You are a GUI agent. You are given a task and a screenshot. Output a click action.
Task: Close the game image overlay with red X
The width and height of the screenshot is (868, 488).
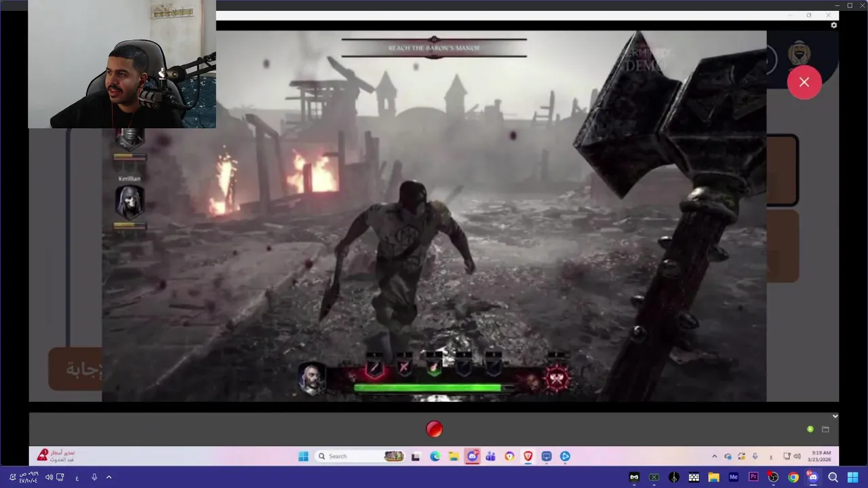[x=804, y=82]
